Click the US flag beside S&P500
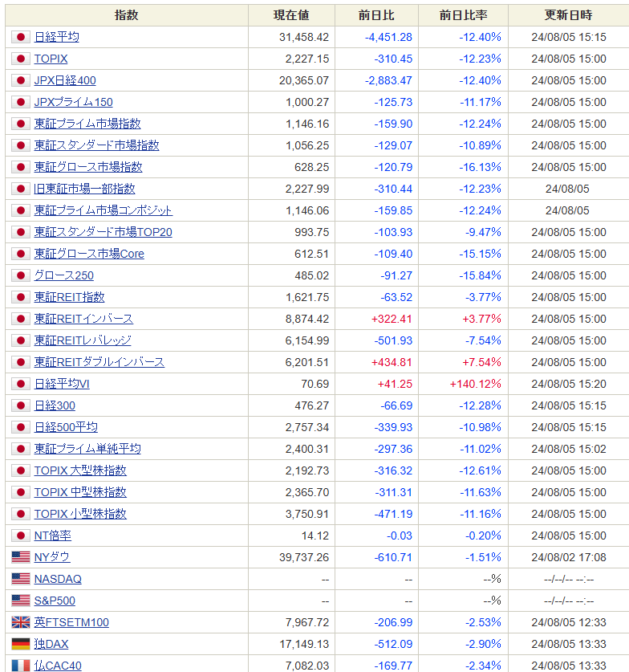The image size is (629, 672). pyautogui.click(x=21, y=601)
